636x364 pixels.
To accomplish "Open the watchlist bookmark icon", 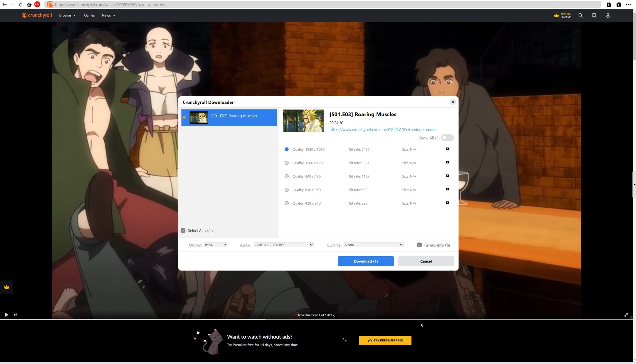I will (x=594, y=15).
